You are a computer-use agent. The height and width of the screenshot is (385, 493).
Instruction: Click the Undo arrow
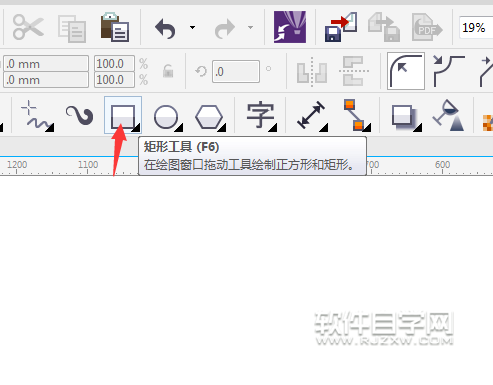click(x=165, y=28)
